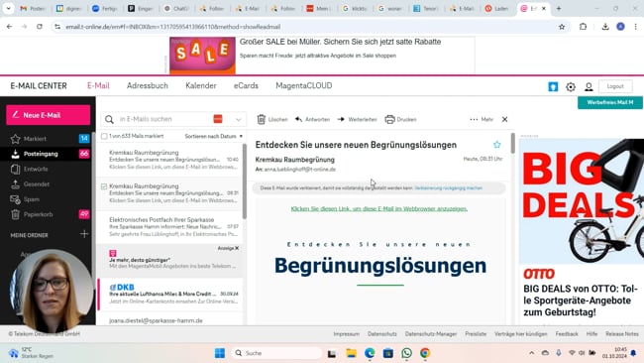This screenshot has width=644, height=363.
Task: Click the 'Werbefreies Mail M' button
Action: pyautogui.click(x=610, y=102)
